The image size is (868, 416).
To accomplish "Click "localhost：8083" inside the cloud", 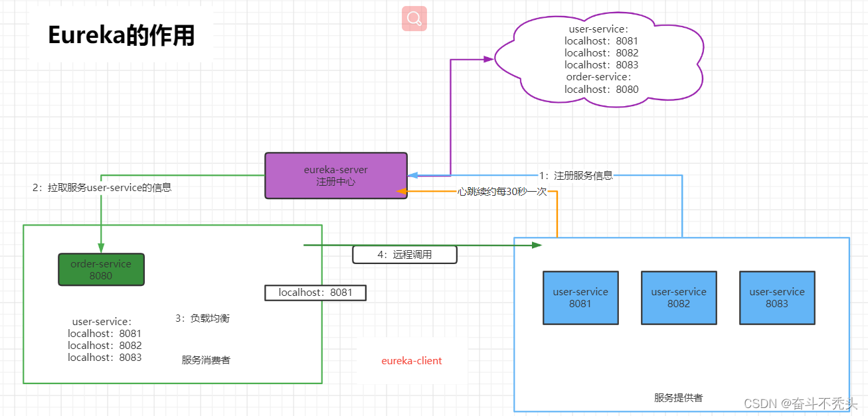I will pyautogui.click(x=602, y=65).
